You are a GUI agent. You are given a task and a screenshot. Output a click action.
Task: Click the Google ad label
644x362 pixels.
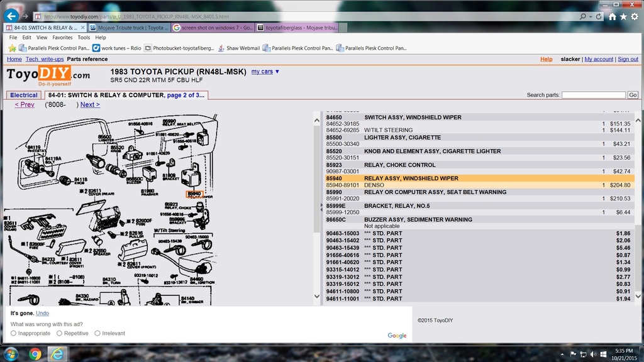(397, 336)
